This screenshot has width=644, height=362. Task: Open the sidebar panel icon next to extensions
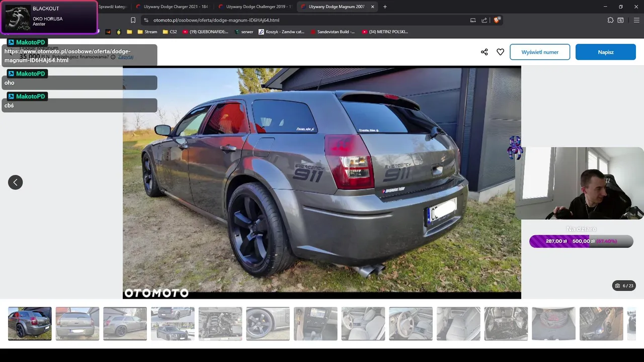coord(621,20)
